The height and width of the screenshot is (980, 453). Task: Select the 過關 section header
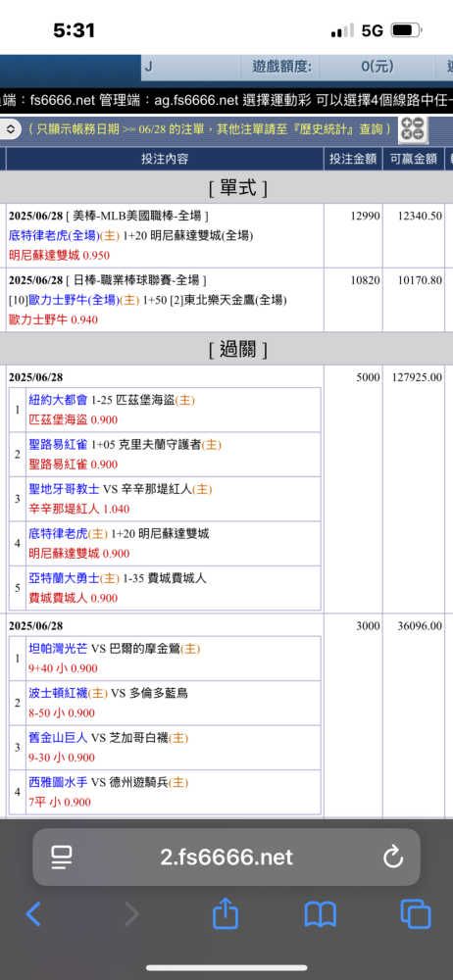pyautogui.click(x=237, y=350)
